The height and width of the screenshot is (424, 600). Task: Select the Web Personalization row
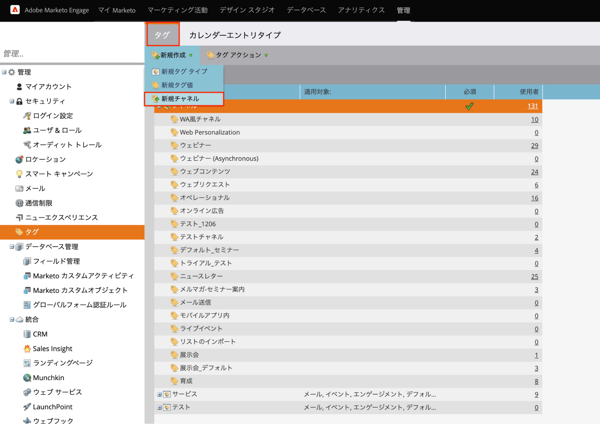click(x=348, y=132)
